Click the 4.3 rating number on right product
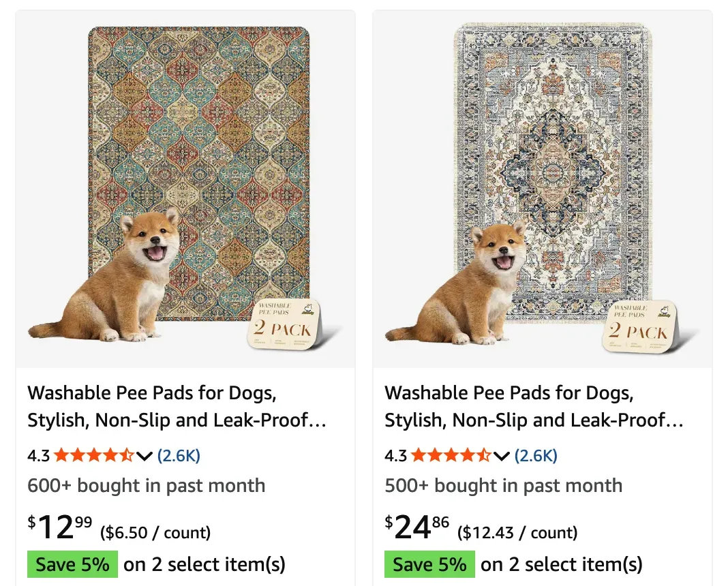 pos(395,456)
